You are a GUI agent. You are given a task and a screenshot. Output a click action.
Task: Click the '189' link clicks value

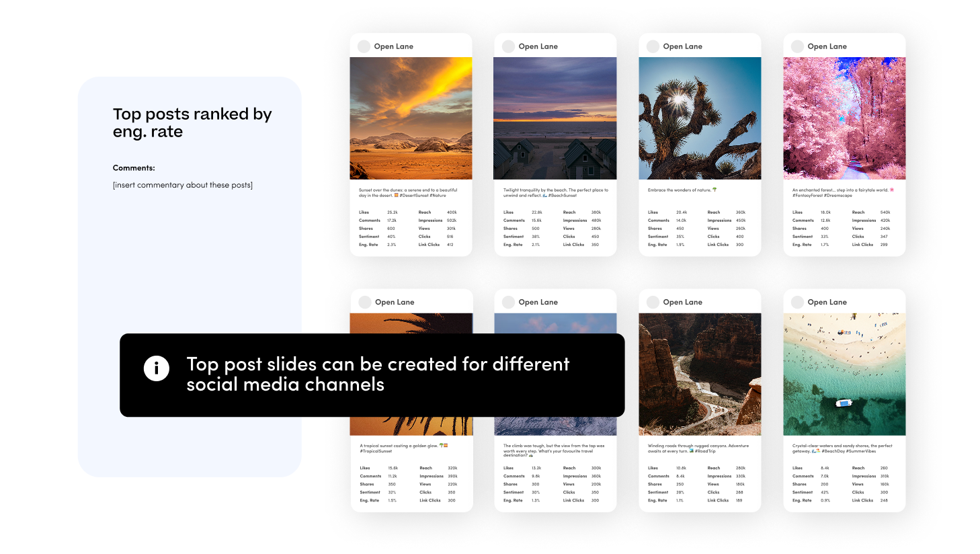(x=739, y=500)
